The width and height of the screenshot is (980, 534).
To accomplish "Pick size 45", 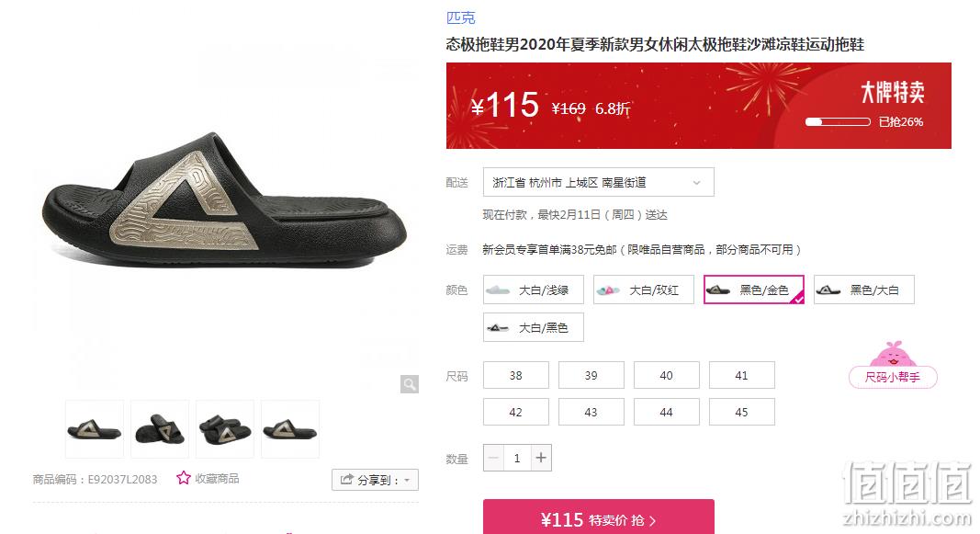I will [x=742, y=412].
